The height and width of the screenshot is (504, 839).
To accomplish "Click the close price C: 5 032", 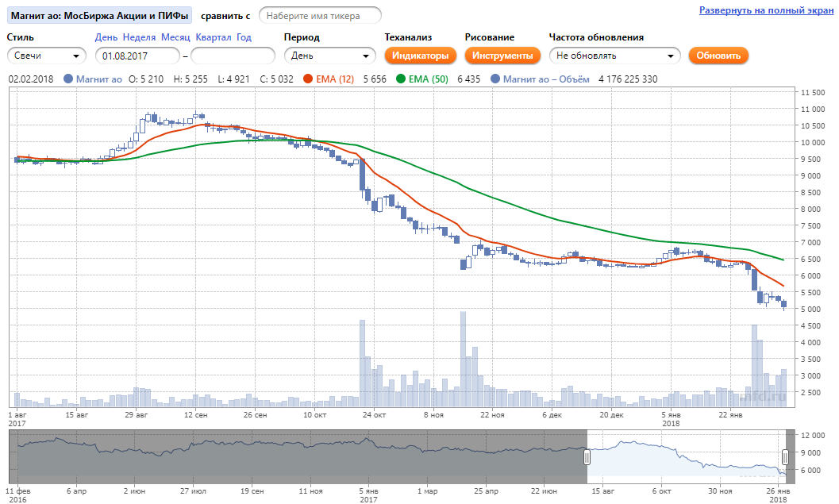I will pos(277,79).
